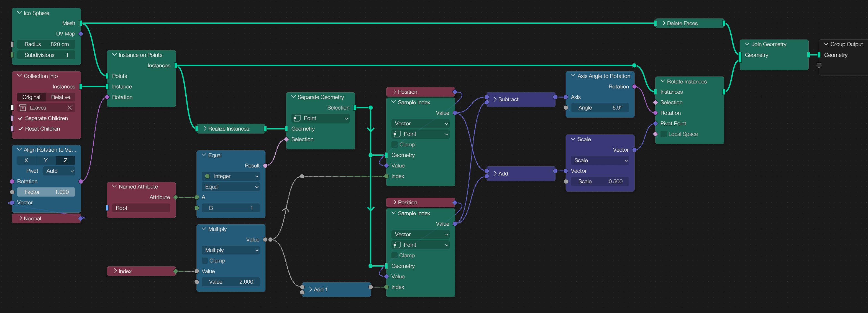Click the Index node output socket
This screenshot has height=313, width=868.
coord(176,271)
